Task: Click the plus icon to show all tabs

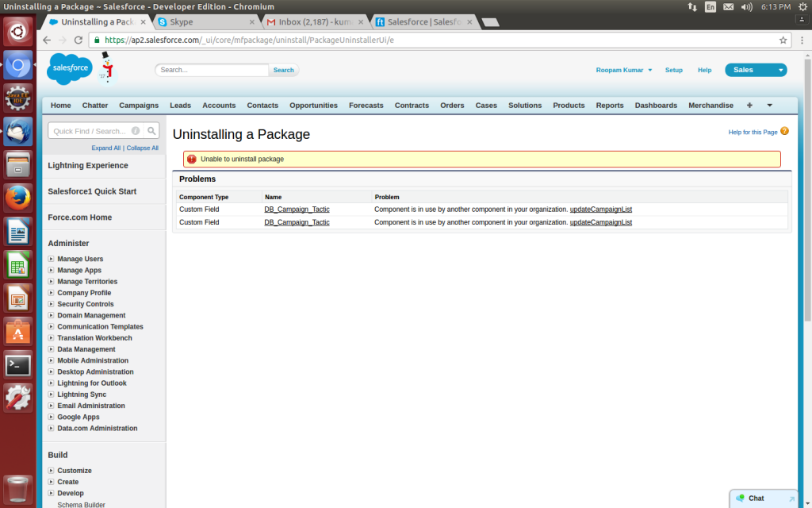Action: (x=750, y=106)
